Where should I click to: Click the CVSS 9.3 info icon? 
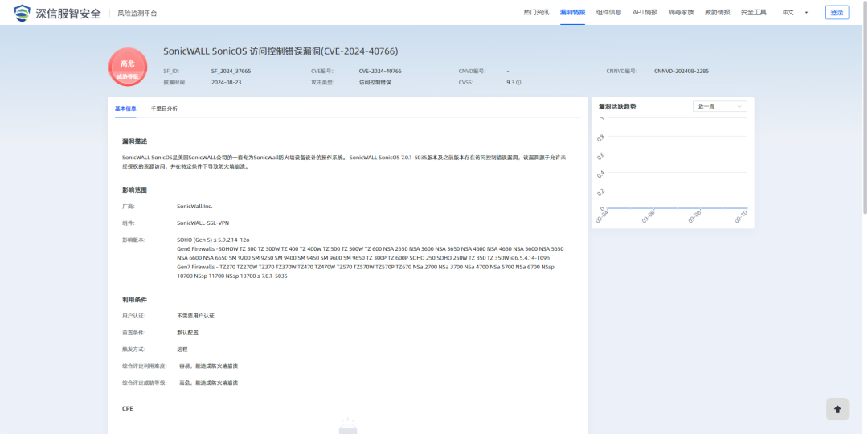[518, 83]
